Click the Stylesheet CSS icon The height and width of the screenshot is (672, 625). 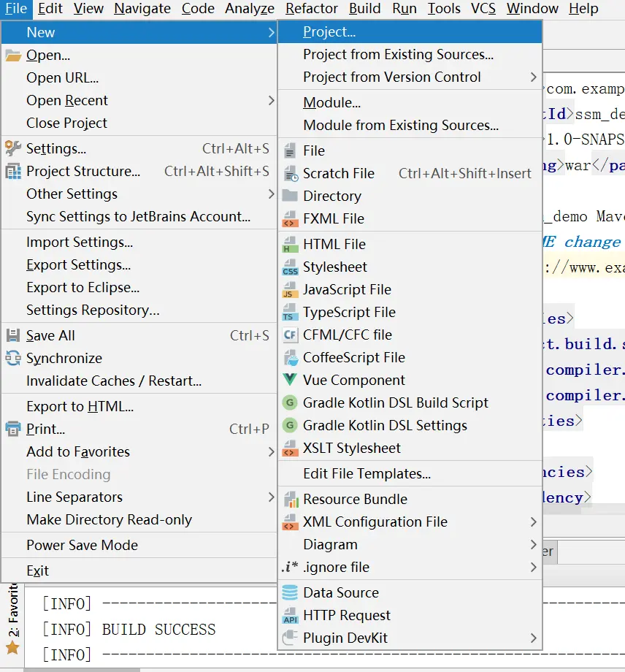(290, 267)
